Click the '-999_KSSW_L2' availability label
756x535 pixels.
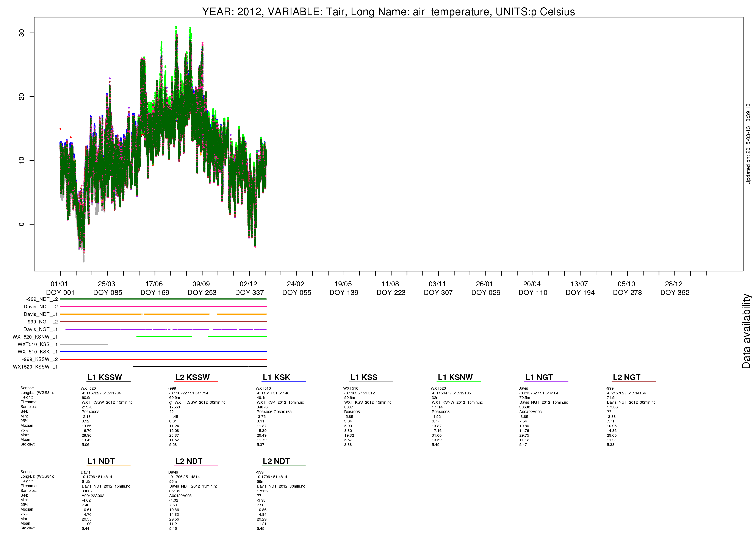coord(40,359)
